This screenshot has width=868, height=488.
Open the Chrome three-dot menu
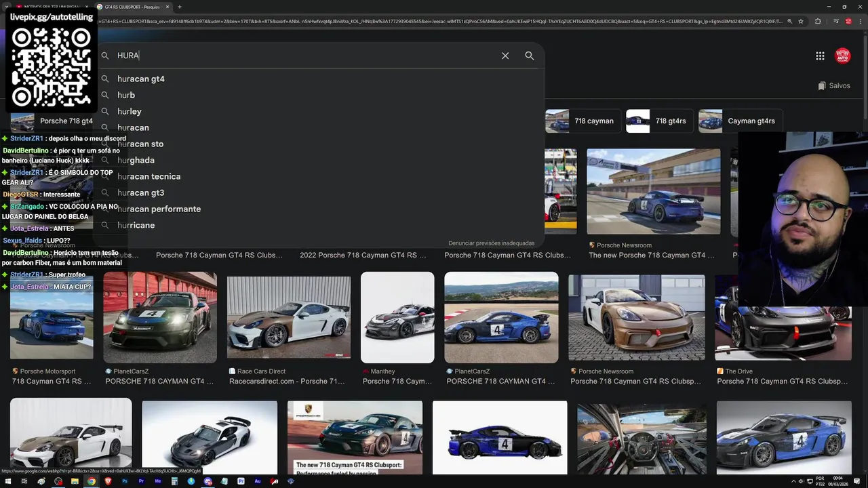pos(861,21)
